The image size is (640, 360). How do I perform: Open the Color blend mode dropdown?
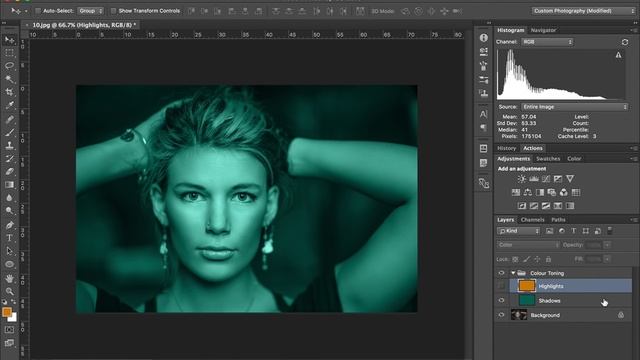(x=528, y=245)
